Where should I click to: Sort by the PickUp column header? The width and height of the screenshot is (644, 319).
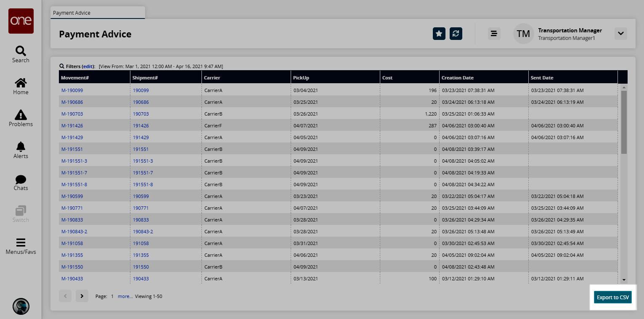pos(336,78)
